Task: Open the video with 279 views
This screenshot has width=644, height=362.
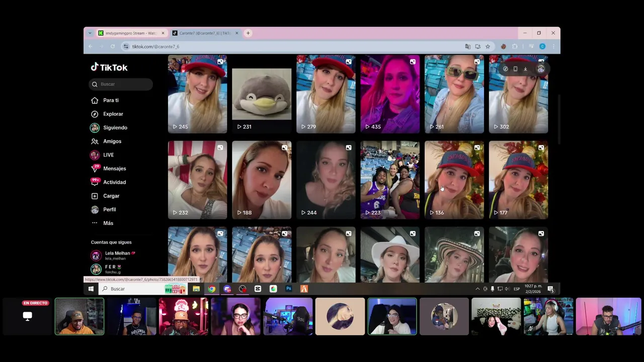Action: coord(326,94)
